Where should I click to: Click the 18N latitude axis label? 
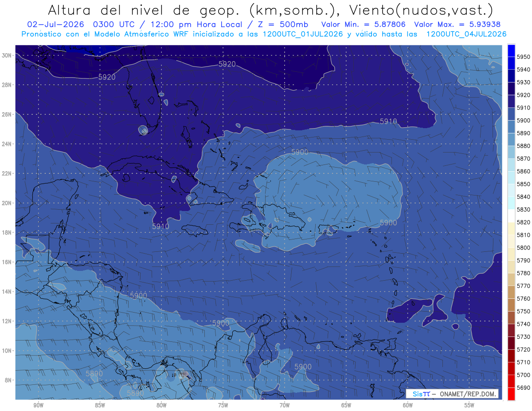pyautogui.click(x=7, y=233)
